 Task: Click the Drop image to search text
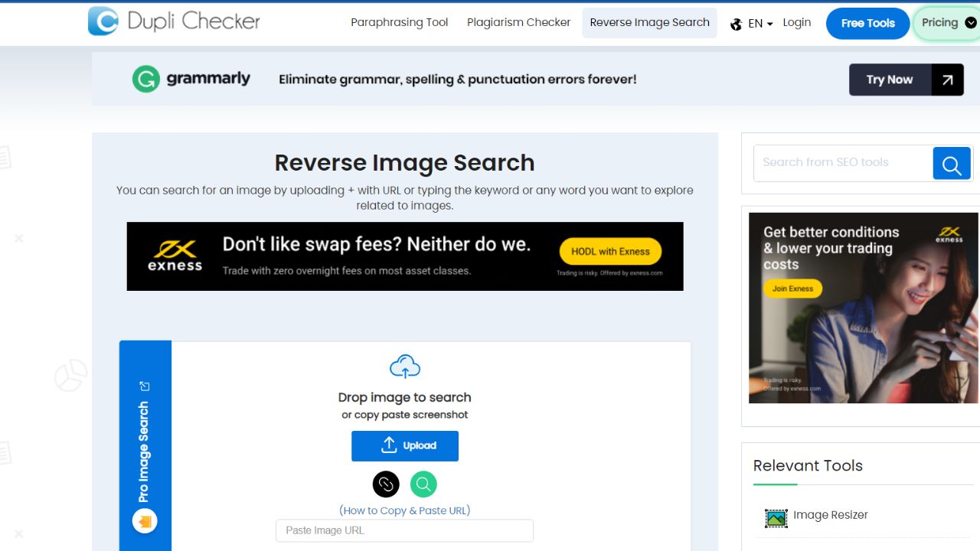coord(404,397)
